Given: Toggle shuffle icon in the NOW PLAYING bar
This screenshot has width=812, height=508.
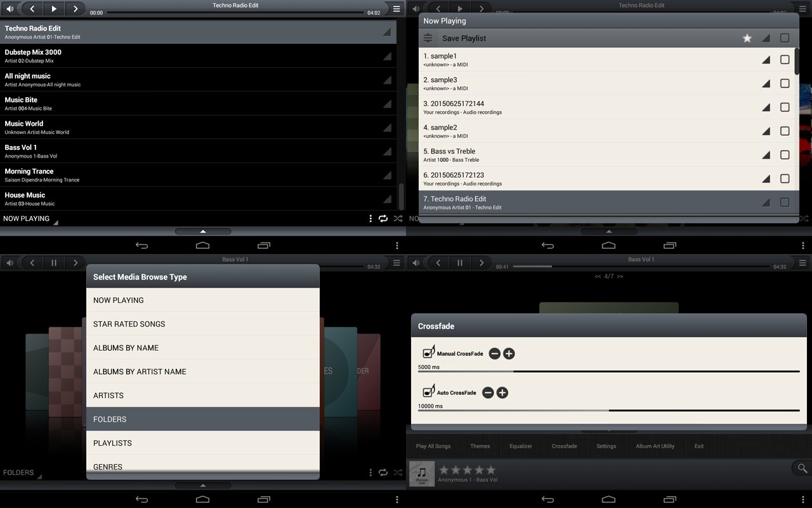Looking at the screenshot, I should (398, 218).
